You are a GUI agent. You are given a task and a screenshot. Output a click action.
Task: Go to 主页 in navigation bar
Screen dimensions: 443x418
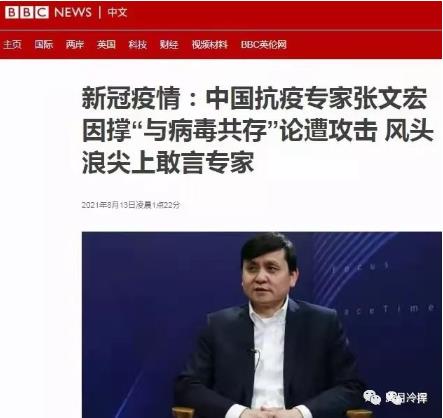coord(12,44)
